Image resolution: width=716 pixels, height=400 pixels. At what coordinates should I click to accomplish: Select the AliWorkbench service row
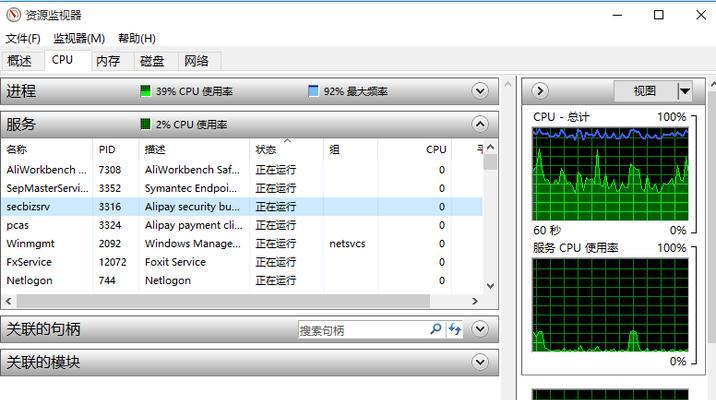click(x=242, y=170)
